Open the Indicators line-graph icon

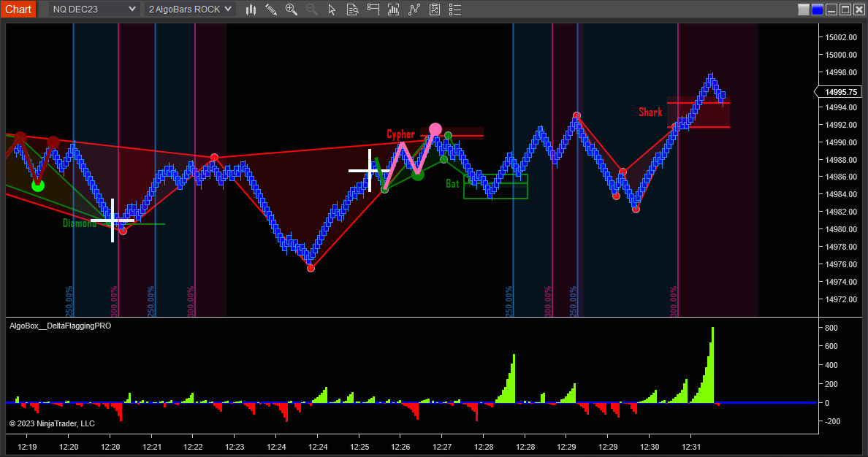point(414,9)
